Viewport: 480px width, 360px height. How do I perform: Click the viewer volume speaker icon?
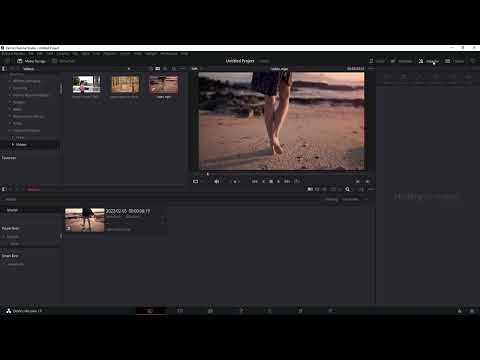pyautogui.click(x=217, y=181)
